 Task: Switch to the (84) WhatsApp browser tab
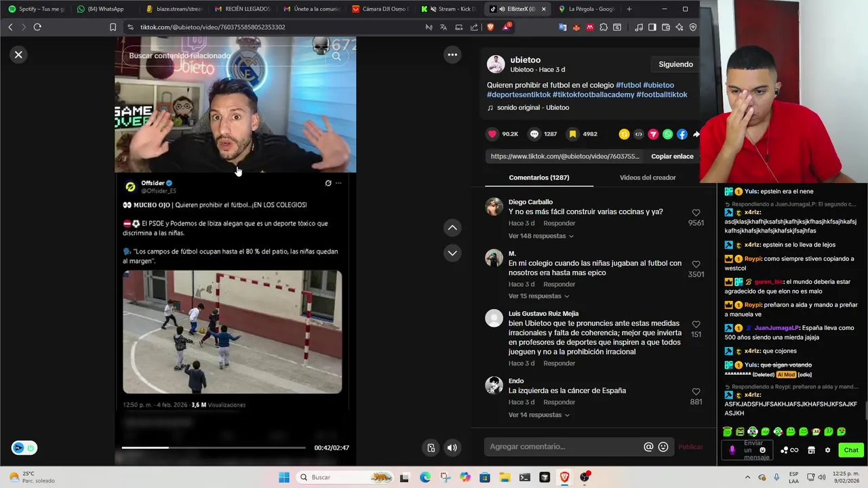click(105, 9)
